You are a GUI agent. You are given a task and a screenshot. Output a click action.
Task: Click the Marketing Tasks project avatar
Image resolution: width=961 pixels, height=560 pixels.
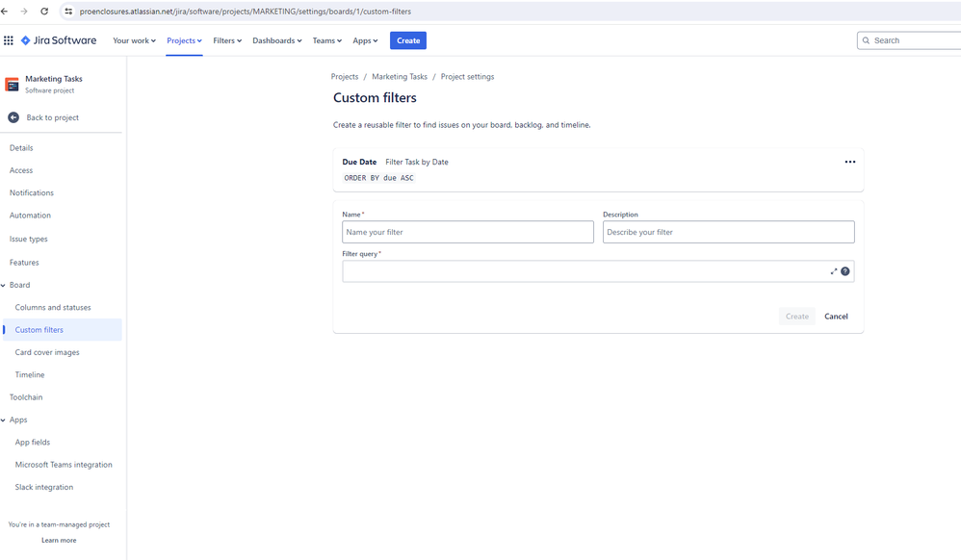12,85
